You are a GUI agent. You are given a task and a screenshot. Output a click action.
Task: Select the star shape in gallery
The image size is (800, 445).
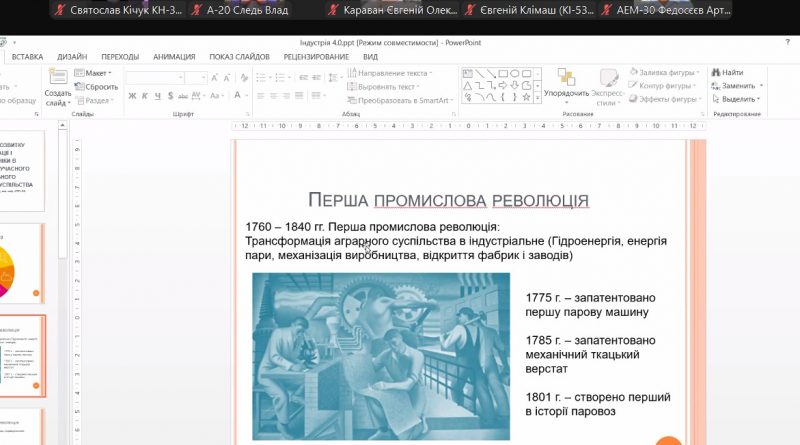(x=527, y=97)
